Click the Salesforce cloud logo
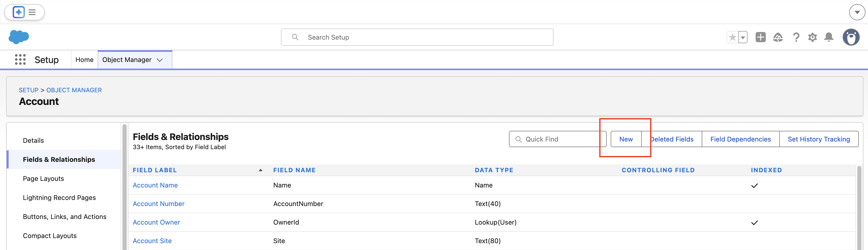 tap(19, 37)
